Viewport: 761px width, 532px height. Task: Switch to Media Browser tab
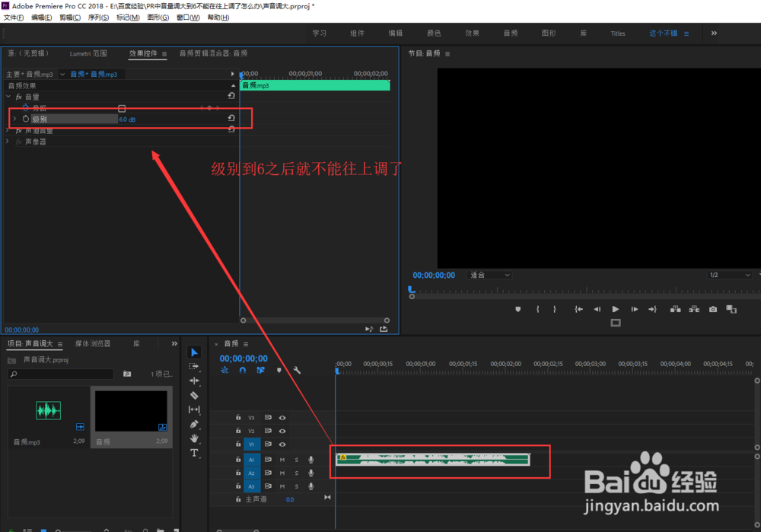pos(93,344)
